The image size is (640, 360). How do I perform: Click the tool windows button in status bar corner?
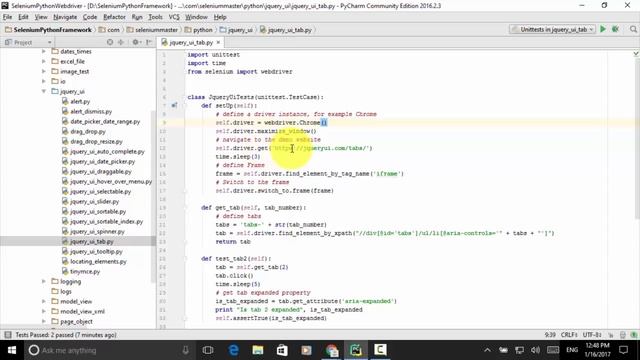point(8,335)
